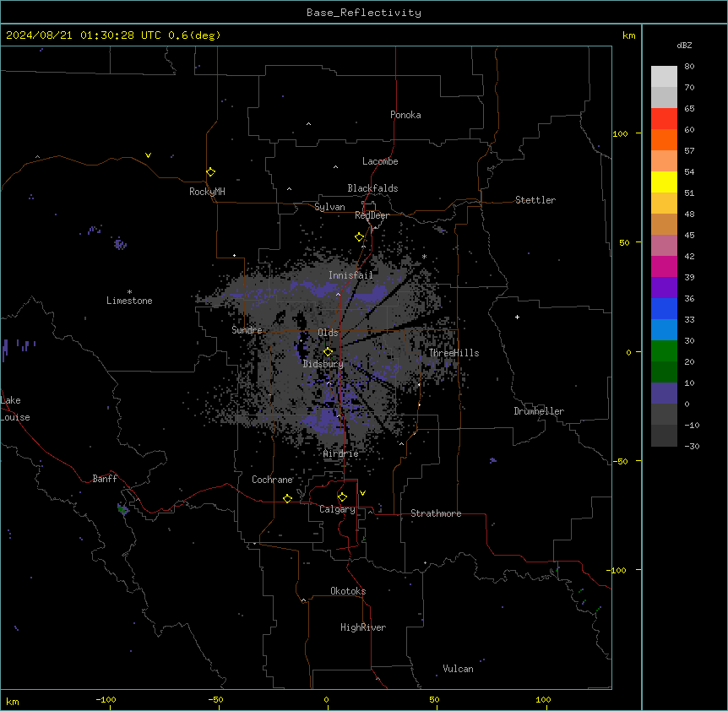Select the Blackfalds label
The width and height of the screenshot is (728, 711).
pyautogui.click(x=372, y=188)
